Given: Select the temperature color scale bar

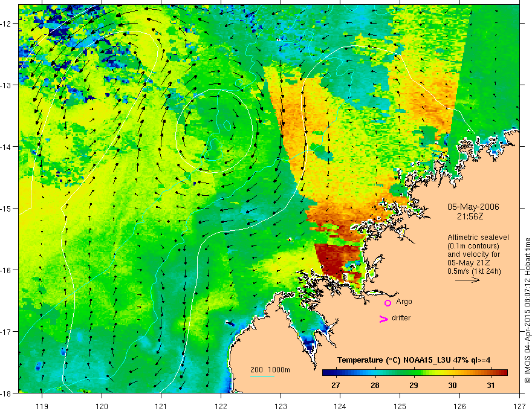Looking at the screenshot, I should pos(415,372).
